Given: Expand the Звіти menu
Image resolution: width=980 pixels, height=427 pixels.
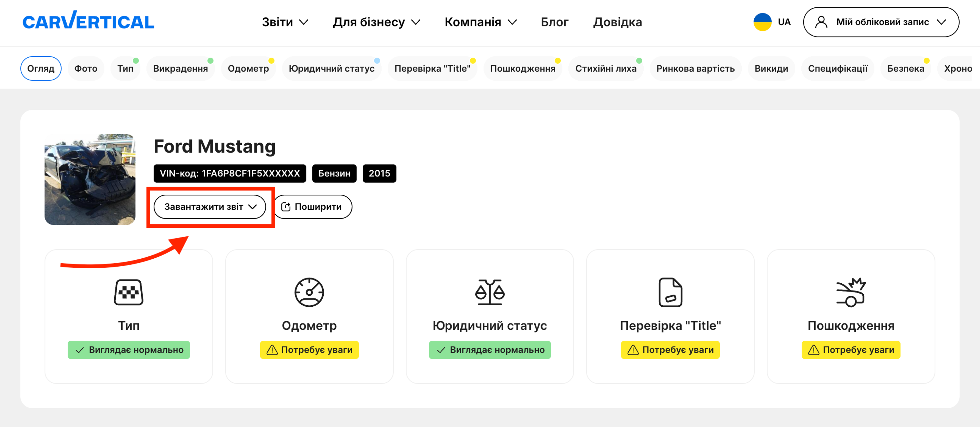Looking at the screenshot, I should pyautogui.click(x=285, y=22).
